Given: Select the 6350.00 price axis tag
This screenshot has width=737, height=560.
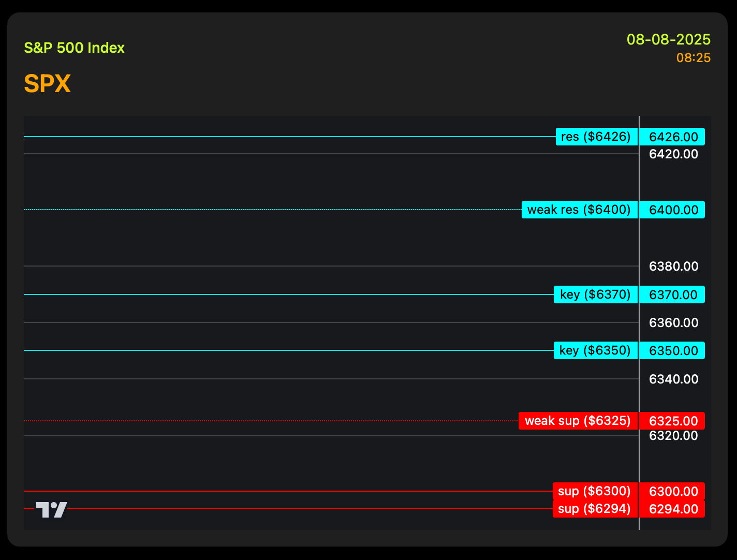Looking at the screenshot, I should (672, 350).
